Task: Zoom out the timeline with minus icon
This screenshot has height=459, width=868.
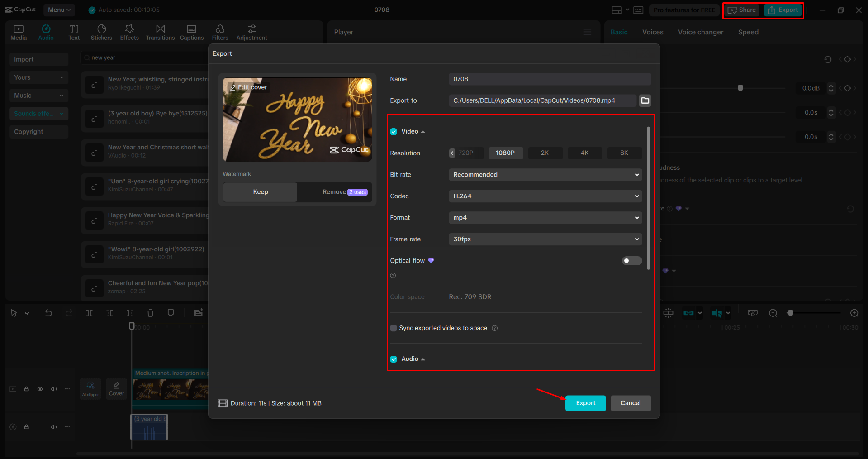Action: [773, 313]
